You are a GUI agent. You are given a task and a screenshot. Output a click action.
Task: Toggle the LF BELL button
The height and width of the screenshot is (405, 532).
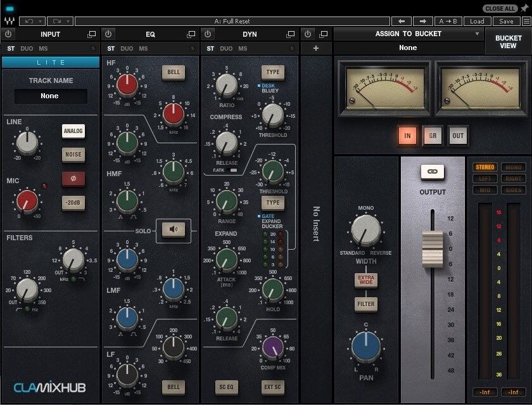click(174, 387)
